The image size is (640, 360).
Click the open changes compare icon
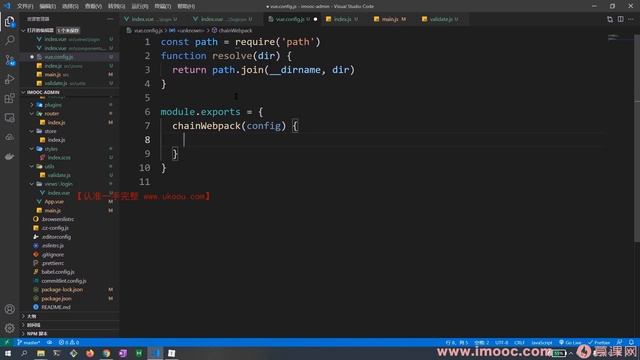610,19
